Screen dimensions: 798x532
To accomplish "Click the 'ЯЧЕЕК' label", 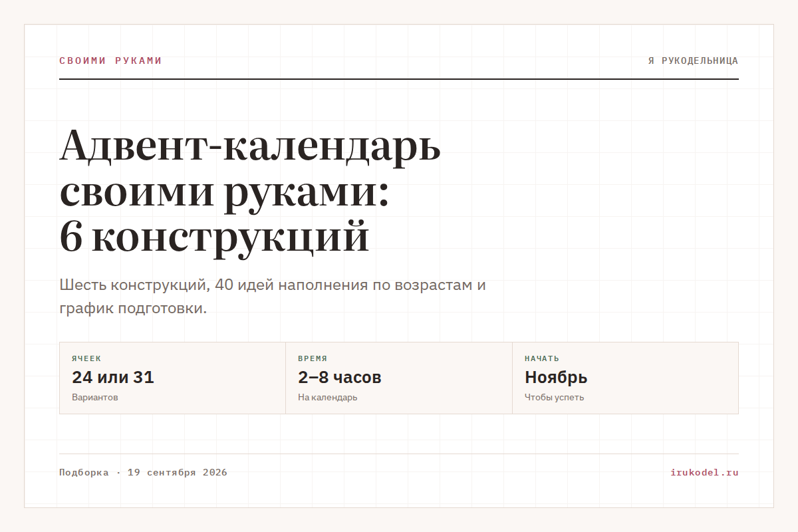I will [x=86, y=358].
